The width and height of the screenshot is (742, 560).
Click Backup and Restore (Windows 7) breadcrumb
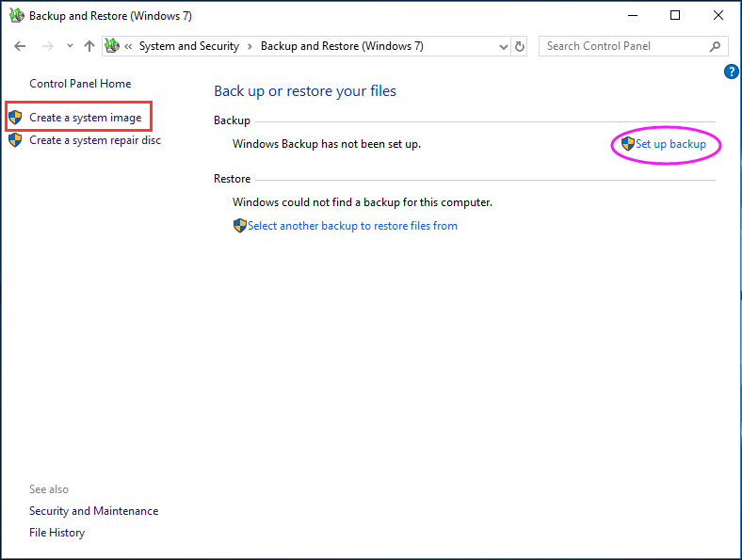[x=342, y=46]
